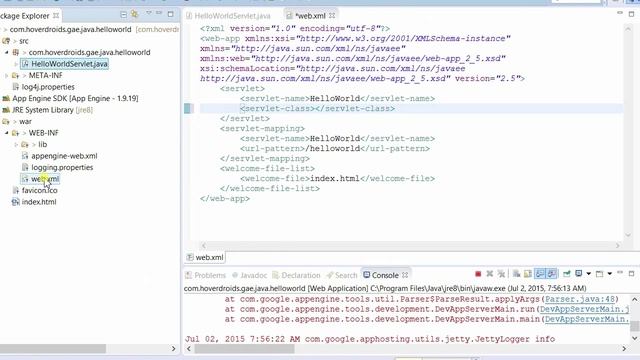Select HelloWorldServlet.java in Package Explorer
Viewport: 640px width, 360px height.
[x=65, y=64]
